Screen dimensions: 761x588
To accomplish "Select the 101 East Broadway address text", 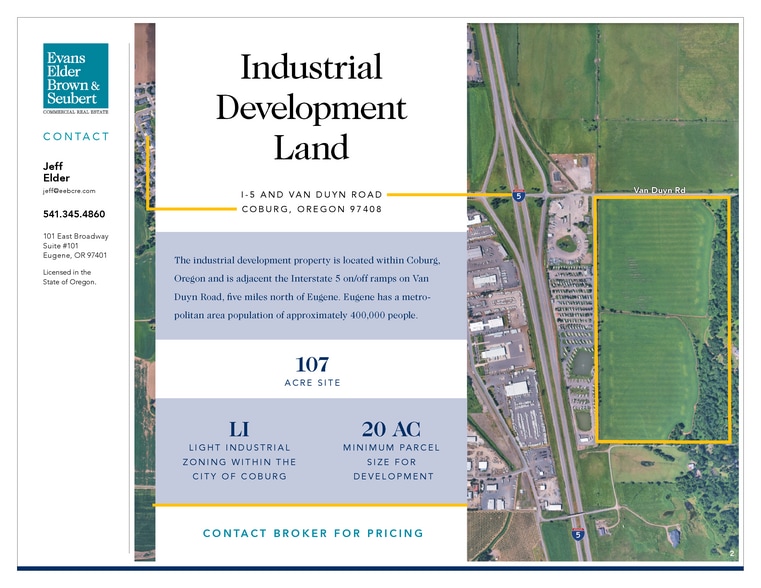I will coord(75,246).
